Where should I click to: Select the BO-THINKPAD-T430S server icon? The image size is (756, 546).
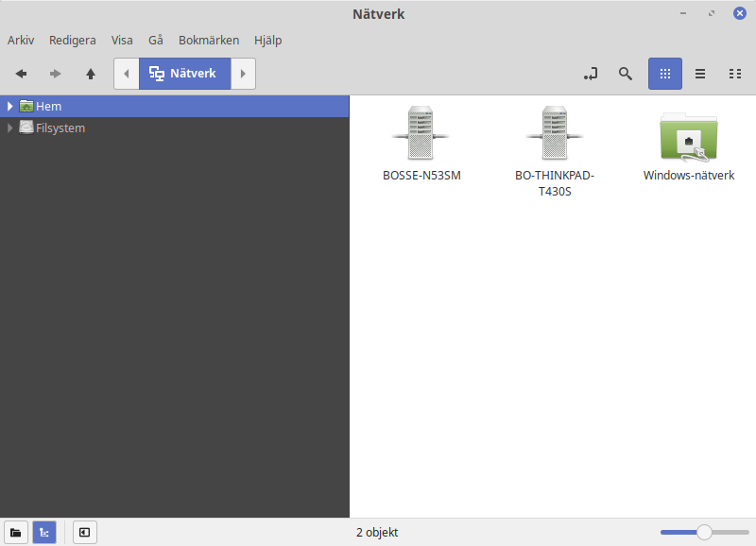[x=555, y=132]
